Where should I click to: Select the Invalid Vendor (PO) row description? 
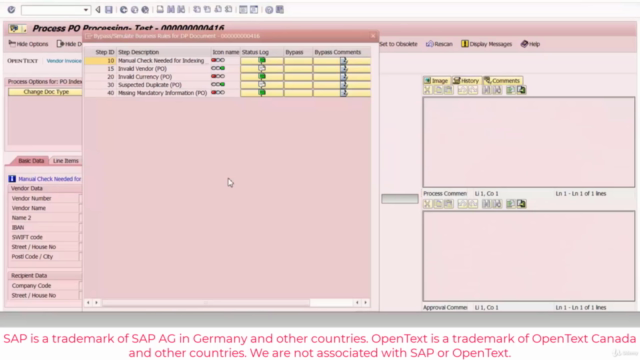pos(142,69)
